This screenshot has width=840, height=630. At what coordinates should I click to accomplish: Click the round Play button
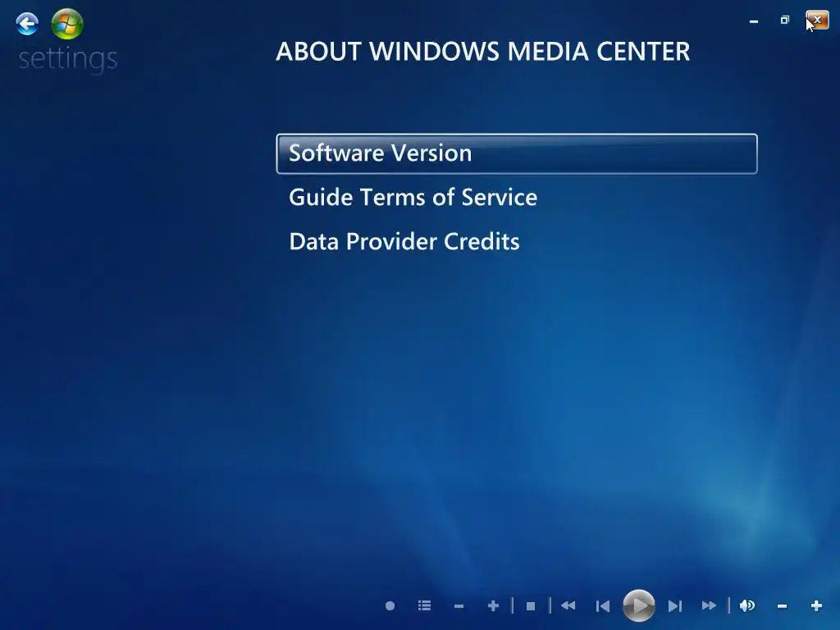click(x=638, y=606)
